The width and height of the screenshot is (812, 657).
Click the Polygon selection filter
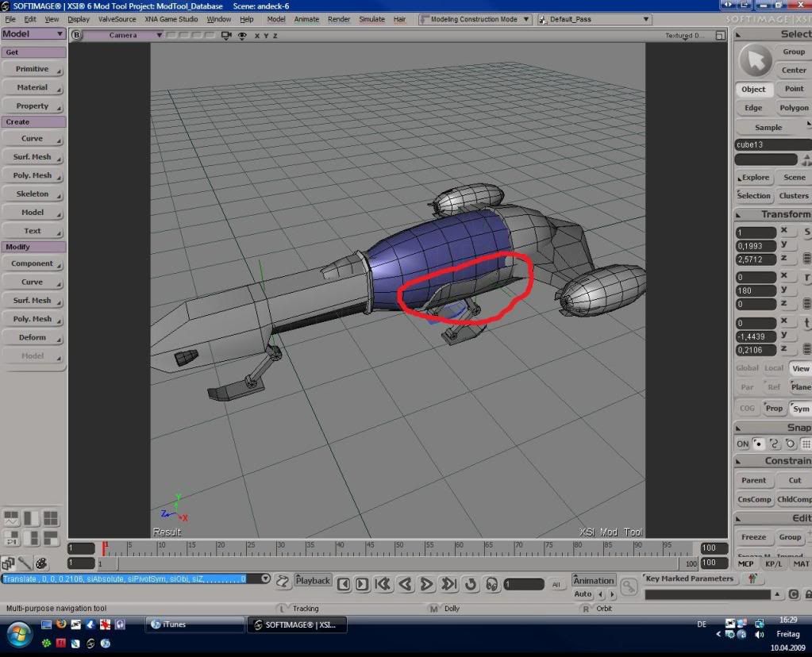[794, 108]
